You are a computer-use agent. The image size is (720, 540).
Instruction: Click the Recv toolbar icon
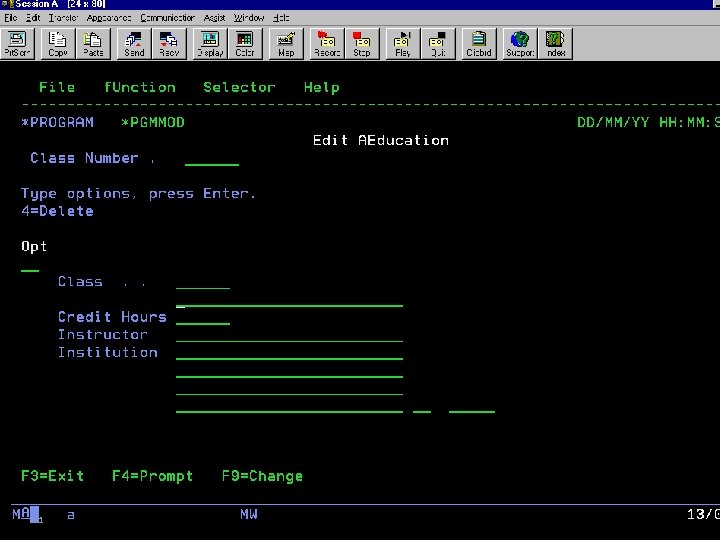pyautogui.click(x=169, y=44)
